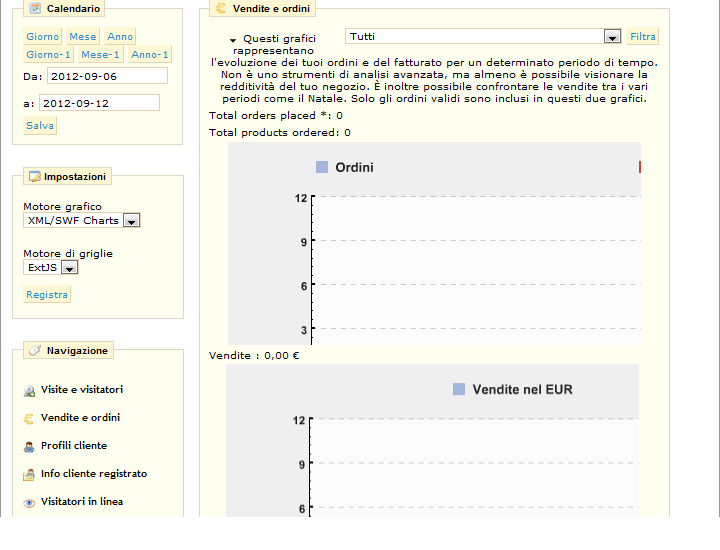Click the Registra settings button
This screenshot has width=720, height=550.
pyautogui.click(x=47, y=295)
